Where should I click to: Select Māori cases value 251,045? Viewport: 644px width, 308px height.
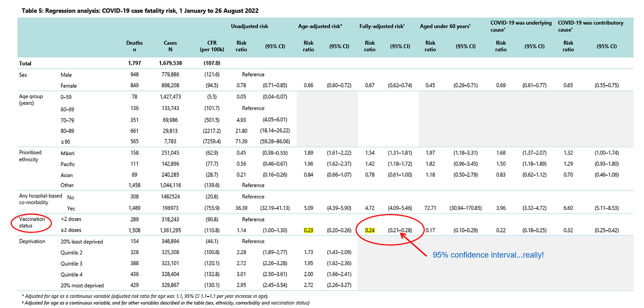click(x=170, y=153)
